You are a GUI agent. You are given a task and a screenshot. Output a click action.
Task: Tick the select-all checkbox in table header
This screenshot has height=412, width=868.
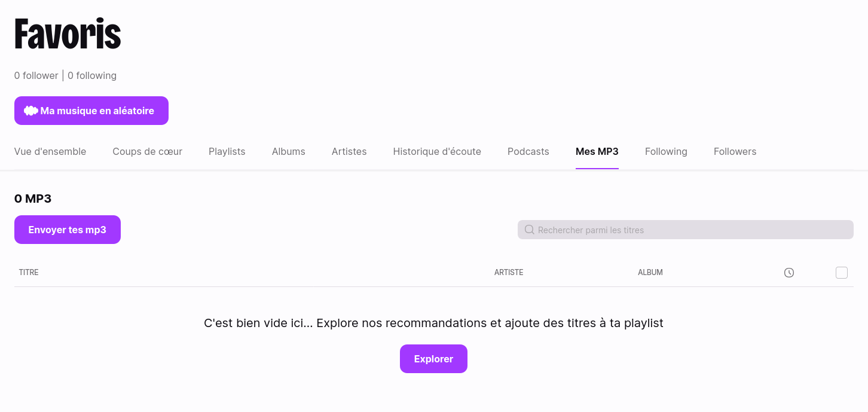click(842, 273)
